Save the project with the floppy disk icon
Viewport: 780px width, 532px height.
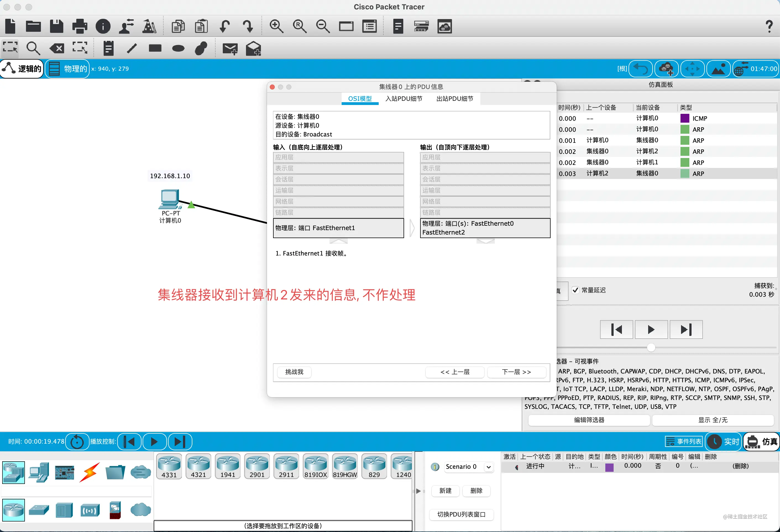[x=56, y=26]
